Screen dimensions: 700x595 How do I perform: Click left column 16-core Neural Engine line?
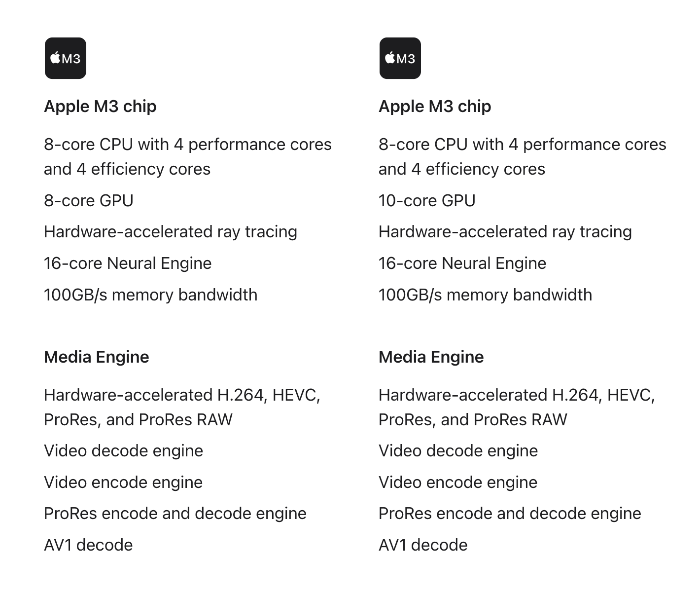pos(128,263)
